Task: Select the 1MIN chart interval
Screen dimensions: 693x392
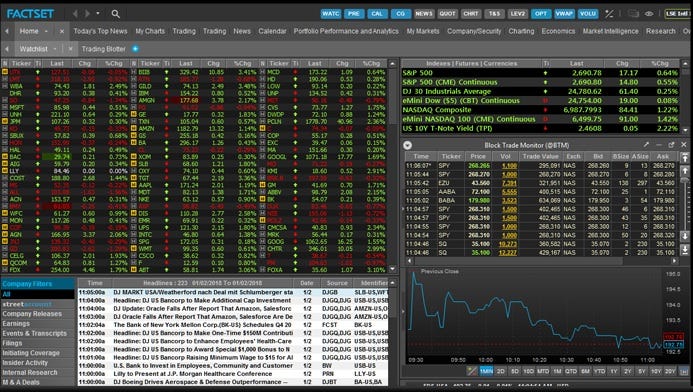Action: 486,371
